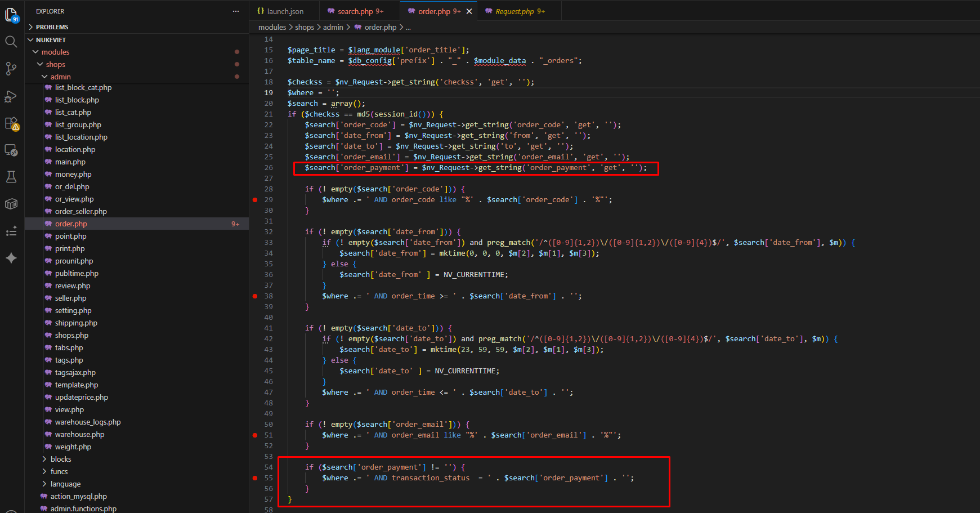The width and height of the screenshot is (980, 513).
Task: Click the PHP icon of order.php in file tree
Action: [48, 224]
